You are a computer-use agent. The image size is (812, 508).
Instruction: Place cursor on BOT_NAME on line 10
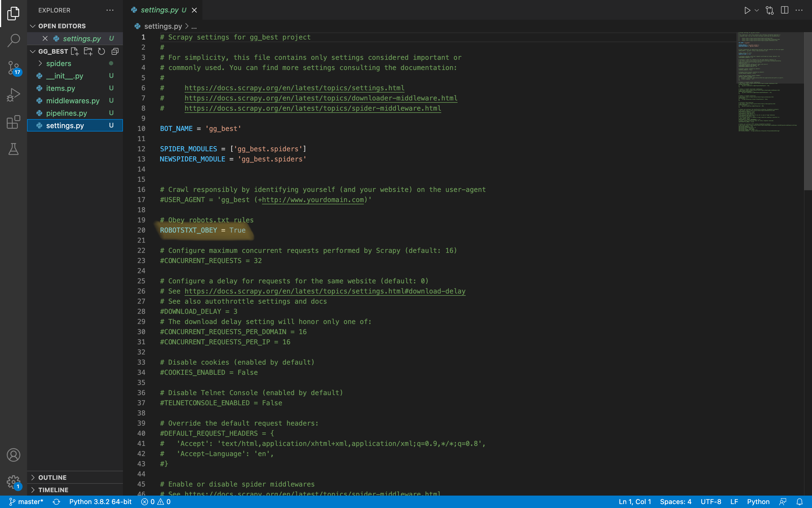click(176, 129)
